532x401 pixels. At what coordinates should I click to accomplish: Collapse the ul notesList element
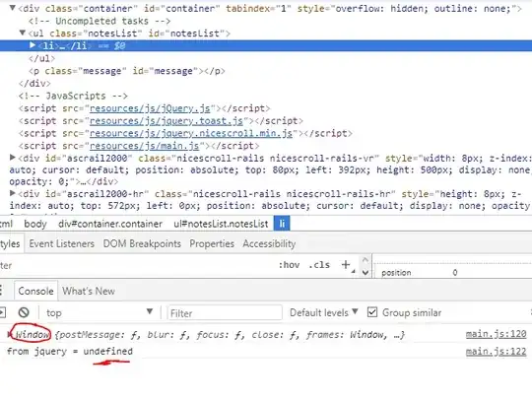click(x=23, y=33)
